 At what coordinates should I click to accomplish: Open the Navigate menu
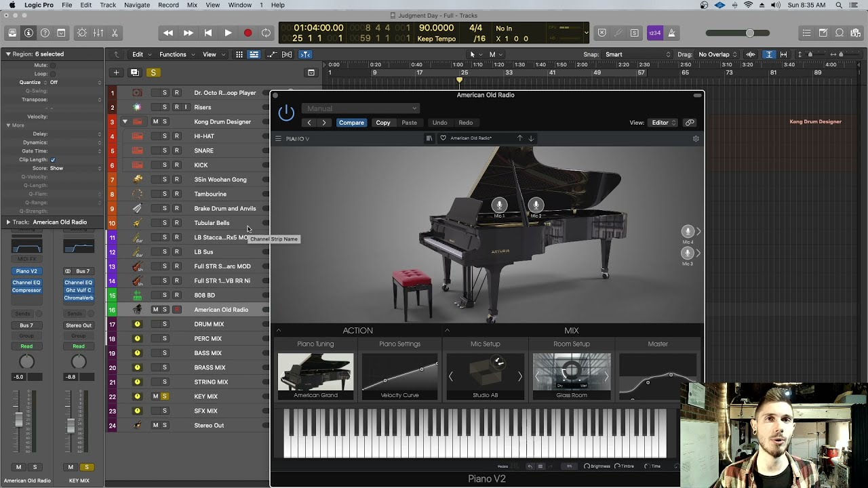click(x=137, y=5)
